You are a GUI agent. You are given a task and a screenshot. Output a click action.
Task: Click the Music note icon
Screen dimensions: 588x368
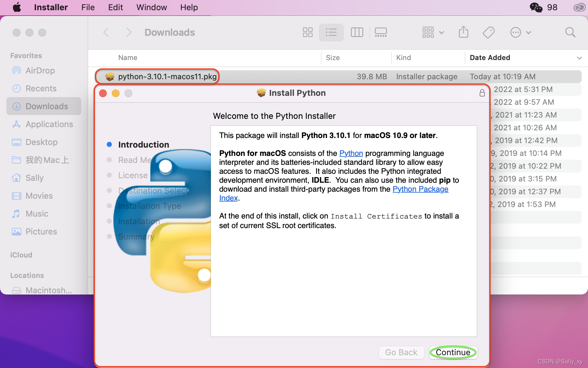click(x=16, y=214)
